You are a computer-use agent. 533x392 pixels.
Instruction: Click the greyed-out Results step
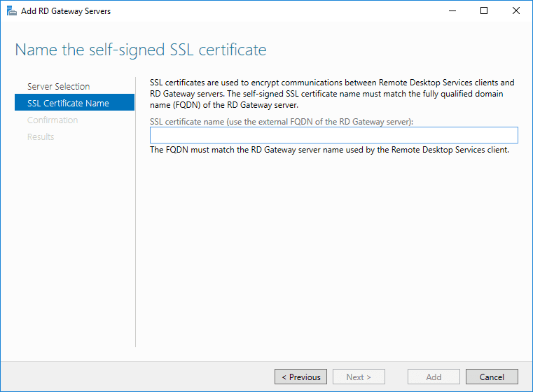[x=41, y=136]
